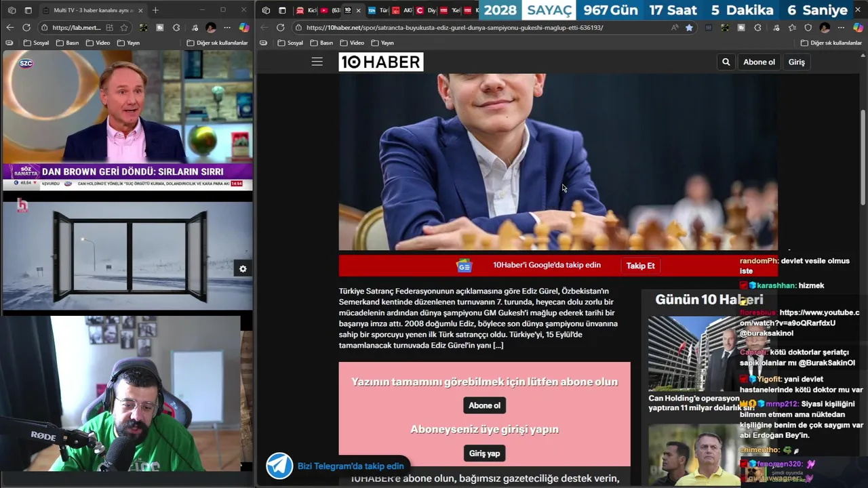Open browser extensions in Multi TV window
Screen dimensions: 868x488
coord(176,27)
